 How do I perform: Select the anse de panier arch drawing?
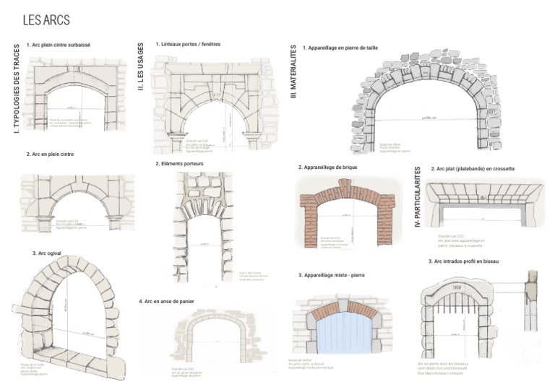(218, 336)
